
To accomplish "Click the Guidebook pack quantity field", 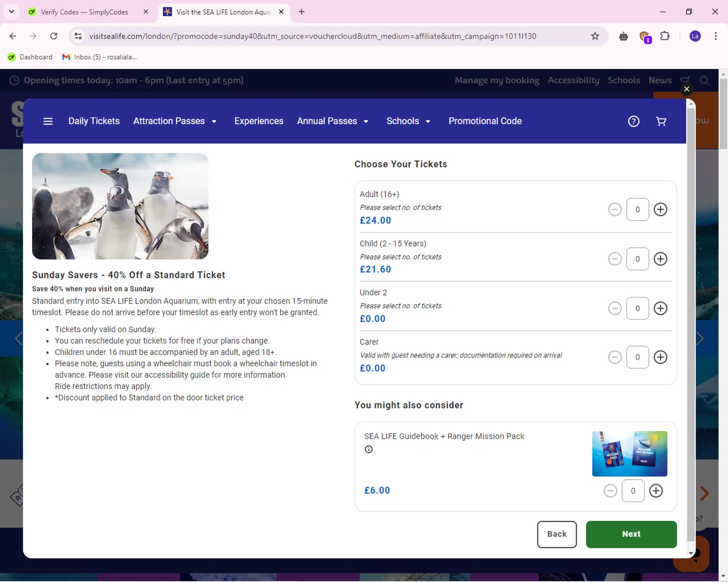I will (633, 491).
